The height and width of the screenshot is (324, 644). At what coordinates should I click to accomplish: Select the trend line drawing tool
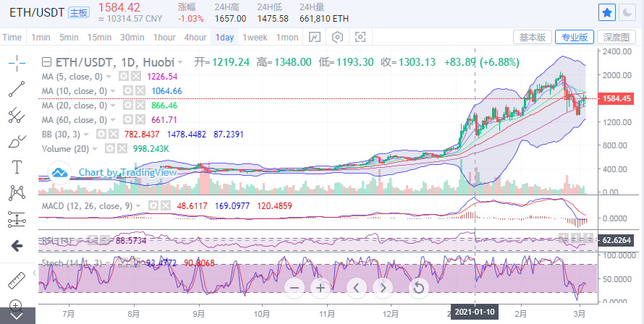17,89
